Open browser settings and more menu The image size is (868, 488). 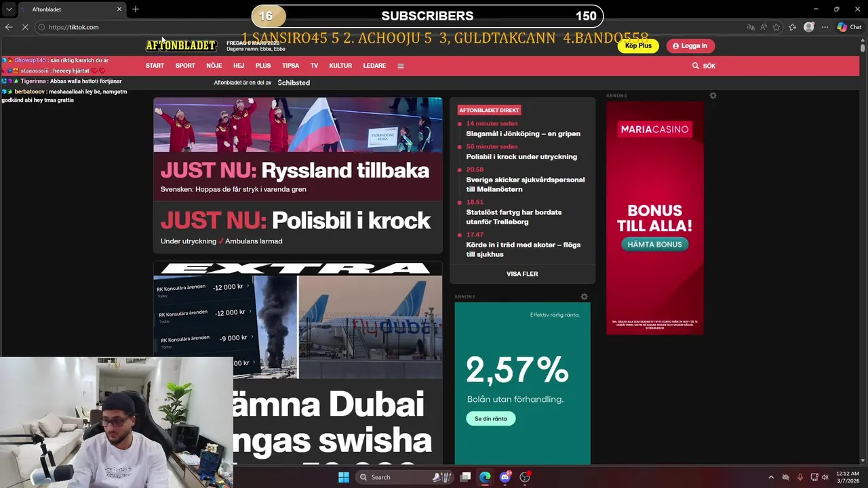(x=825, y=27)
